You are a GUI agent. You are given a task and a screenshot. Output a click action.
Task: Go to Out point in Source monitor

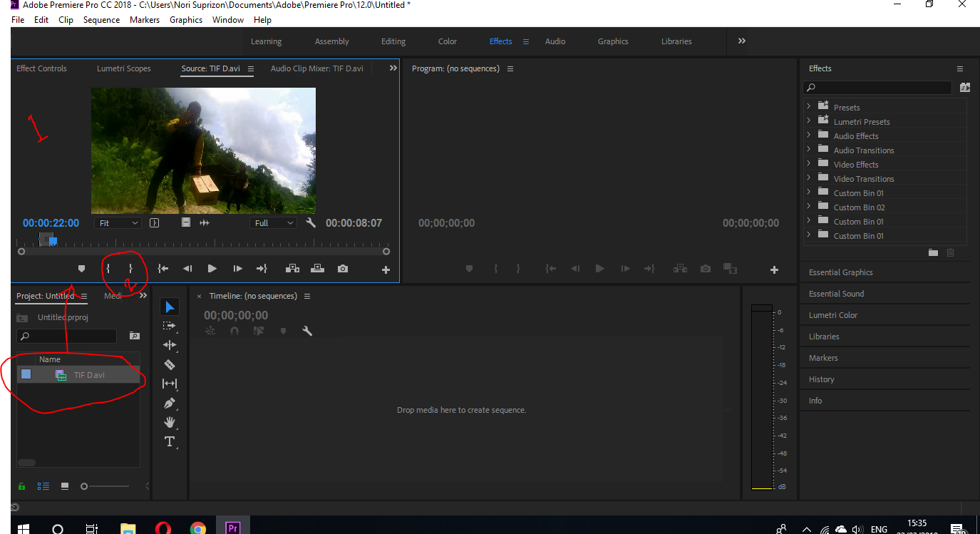[262, 269]
